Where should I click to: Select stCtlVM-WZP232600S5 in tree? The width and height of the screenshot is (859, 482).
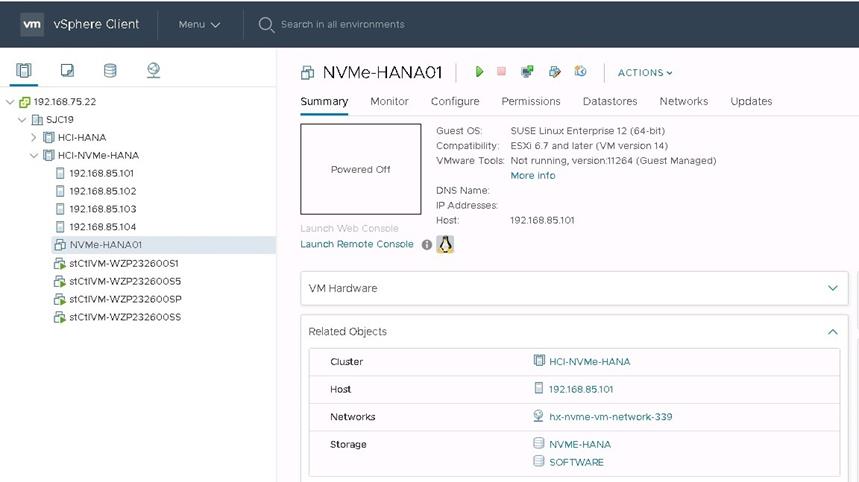tap(125, 282)
